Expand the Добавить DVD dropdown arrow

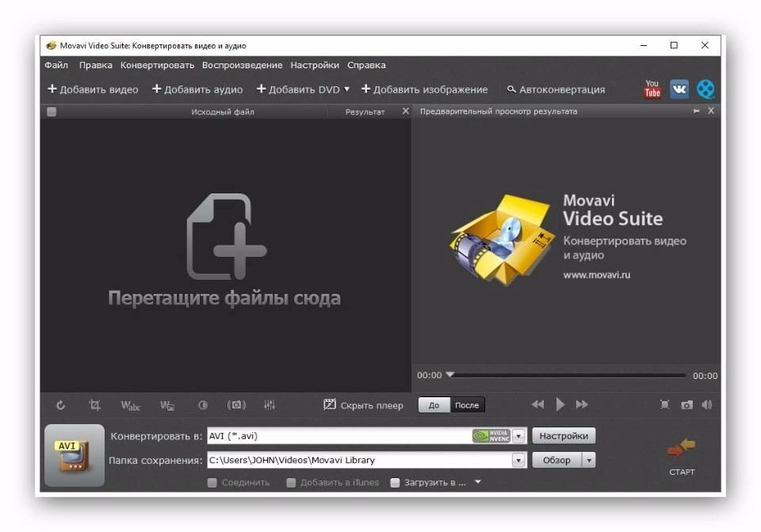tap(346, 90)
